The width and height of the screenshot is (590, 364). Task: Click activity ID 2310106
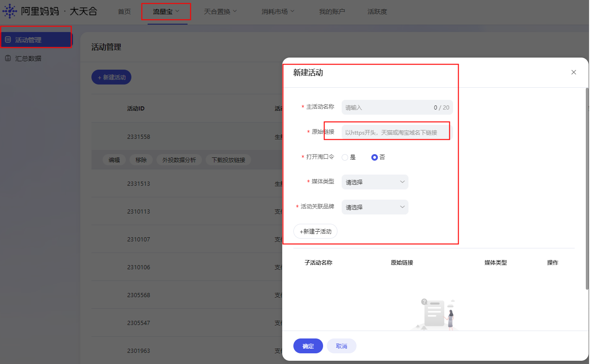138,267
